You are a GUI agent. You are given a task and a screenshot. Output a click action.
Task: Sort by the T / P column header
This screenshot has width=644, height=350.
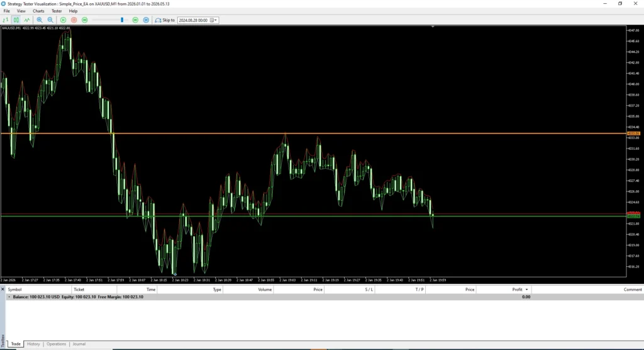[400, 290]
